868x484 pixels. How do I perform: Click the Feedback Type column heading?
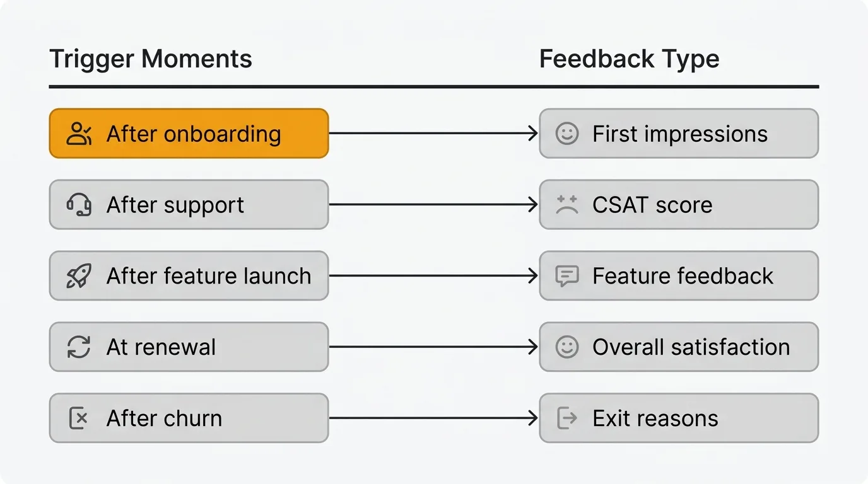(x=629, y=59)
